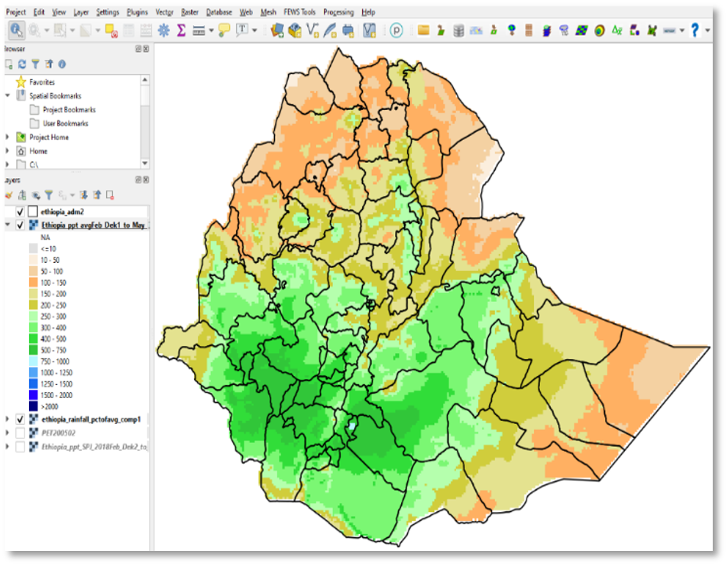Refresh the Browser panel
The height and width of the screenshot is (567, 728).
(x=22, y=65)
